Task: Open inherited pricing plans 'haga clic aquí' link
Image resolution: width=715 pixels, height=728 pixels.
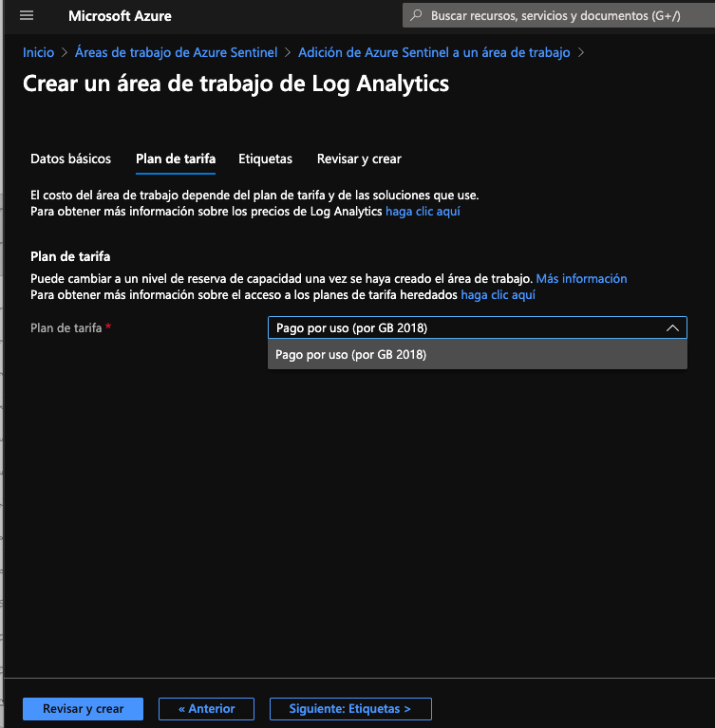Action: click(x=498, y=295)
